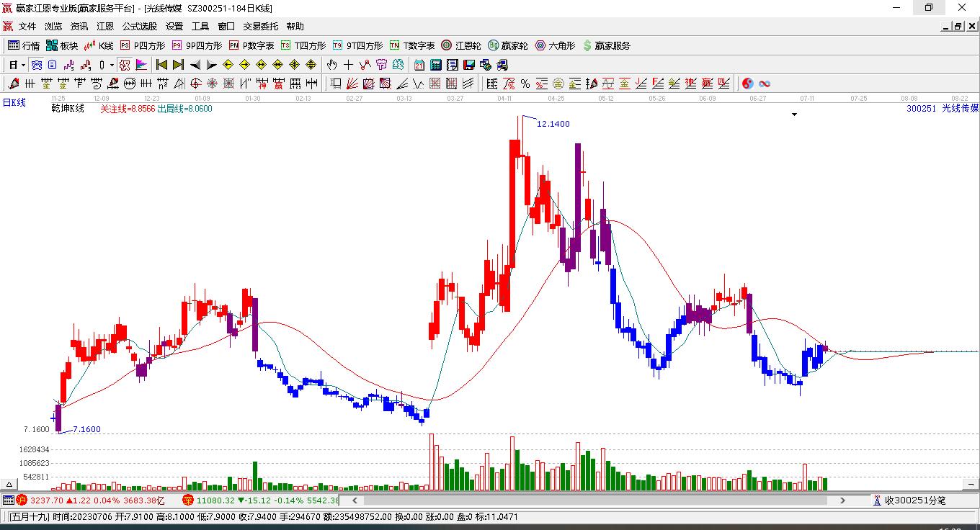Click the small black triangle marker above chart
Viewport: 980px width, 530px height.
click(795, 114)
